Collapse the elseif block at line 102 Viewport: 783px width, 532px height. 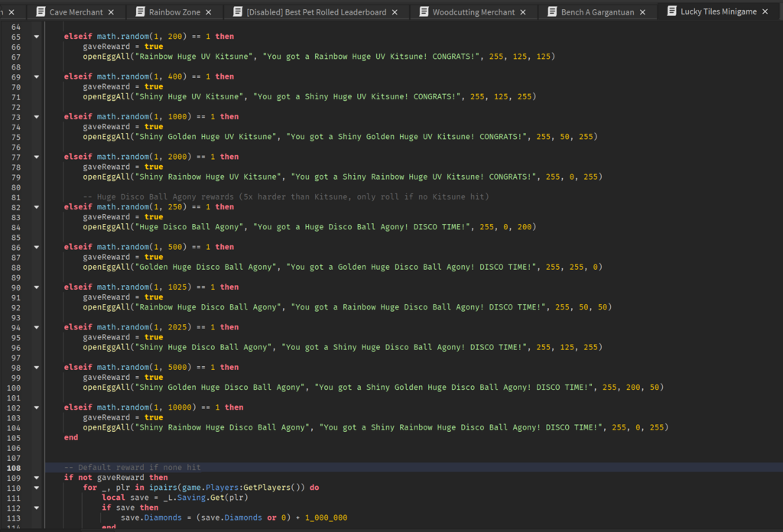(36, 407)
